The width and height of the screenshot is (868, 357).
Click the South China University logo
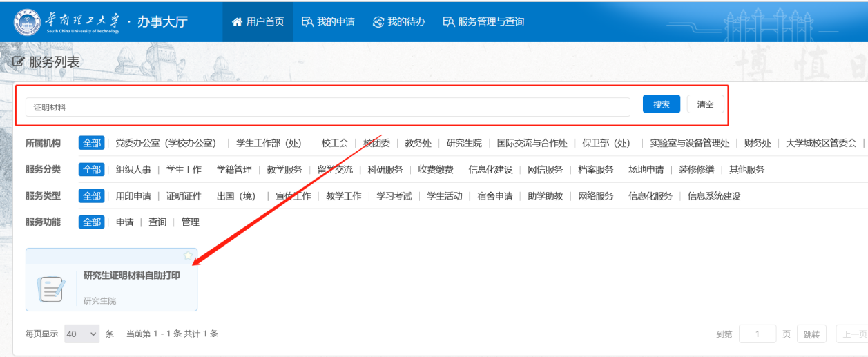28,21
